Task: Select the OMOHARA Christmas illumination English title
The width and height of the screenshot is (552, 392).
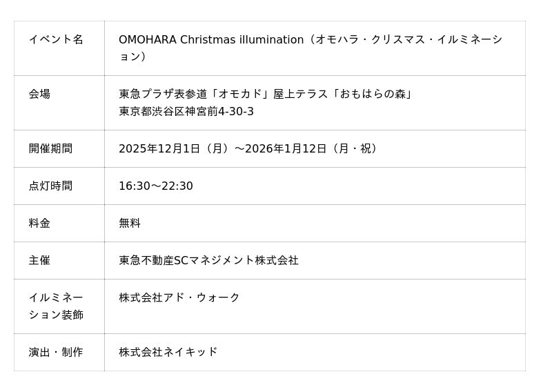Action: (210, 40)
